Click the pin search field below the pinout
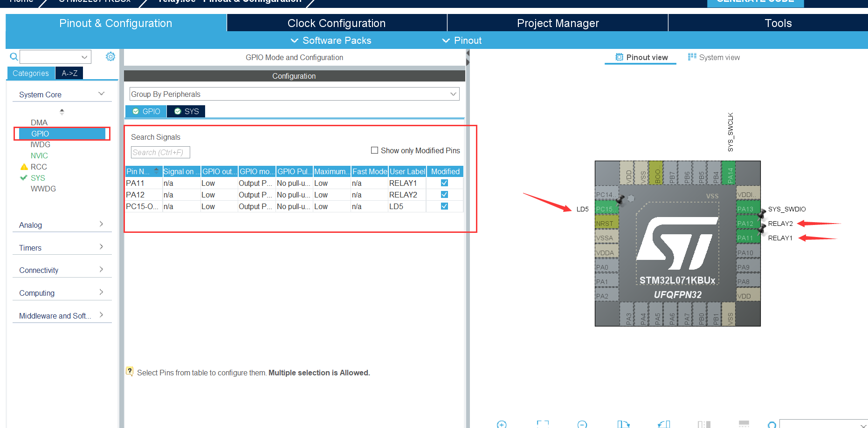 coord(823,424)
